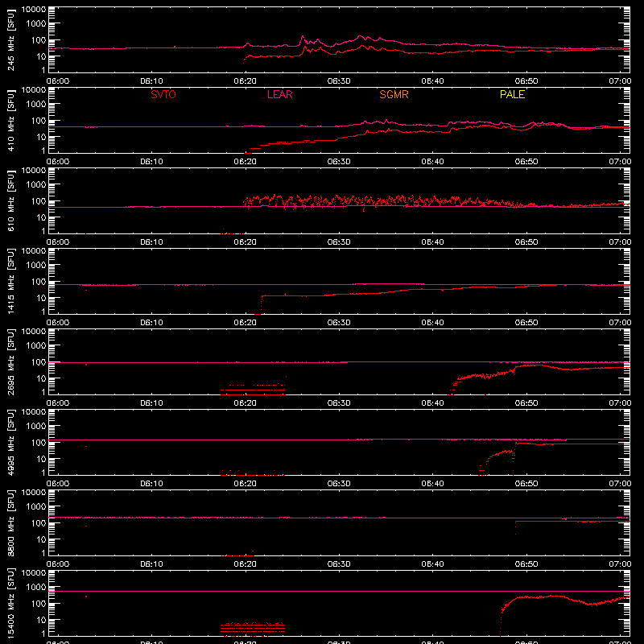
Task: Select the 8800 MHz [SFU] axis title
Action: click(11, 522)
